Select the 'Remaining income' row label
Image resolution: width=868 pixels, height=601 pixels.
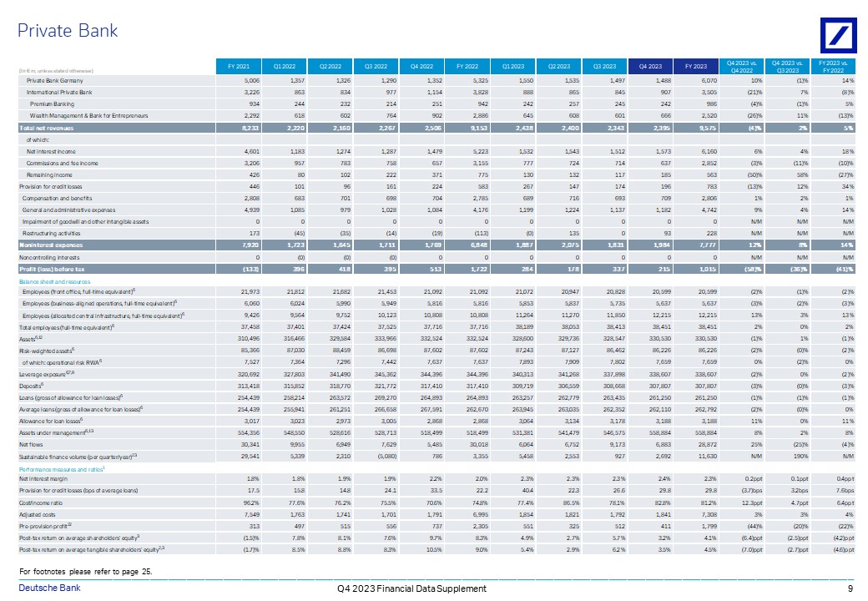pyautogui.click(x=49, y=175)
